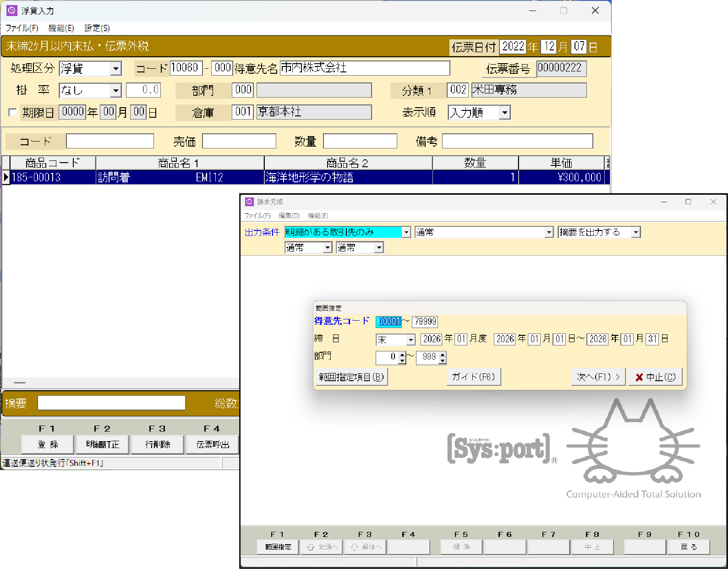
Task: Click the 185-00013 product code cell
Action: (x=53, y=177)
